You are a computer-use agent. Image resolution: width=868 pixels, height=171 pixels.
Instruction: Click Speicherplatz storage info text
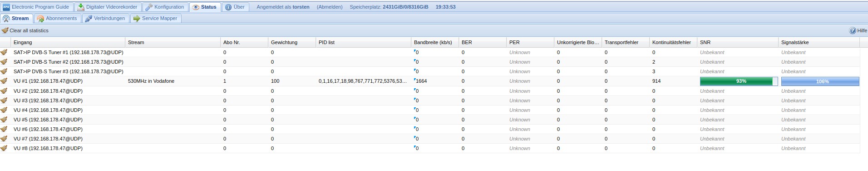tap(389, 7)
